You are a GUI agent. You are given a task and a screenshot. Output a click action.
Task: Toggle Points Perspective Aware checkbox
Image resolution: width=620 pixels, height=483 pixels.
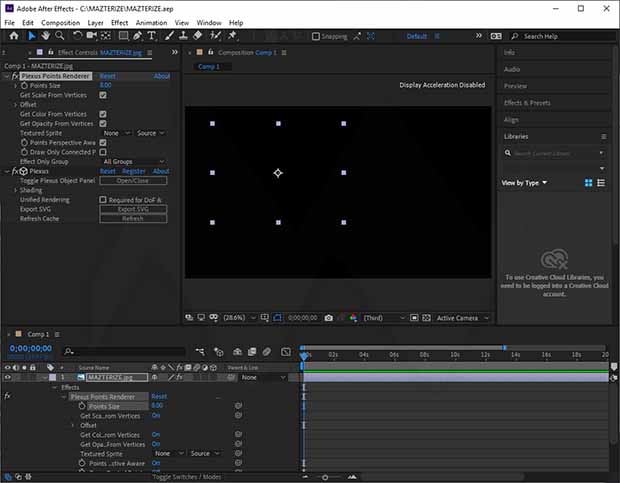[103, 143]
